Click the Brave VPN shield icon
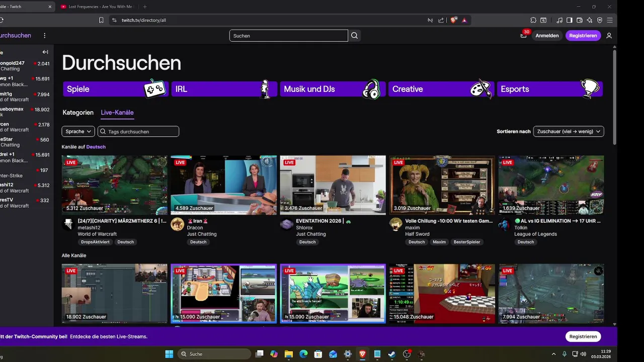The width and height of the screenshot is (644, 362). coord(600,20)
